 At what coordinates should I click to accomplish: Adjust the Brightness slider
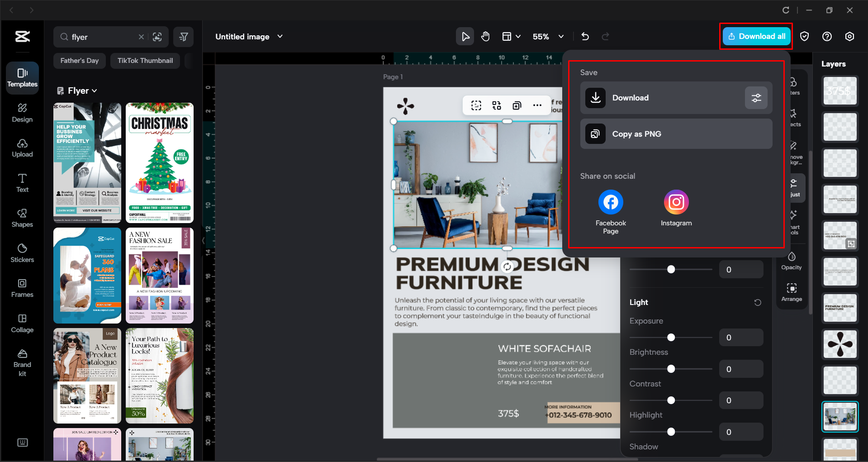(671, 368)
